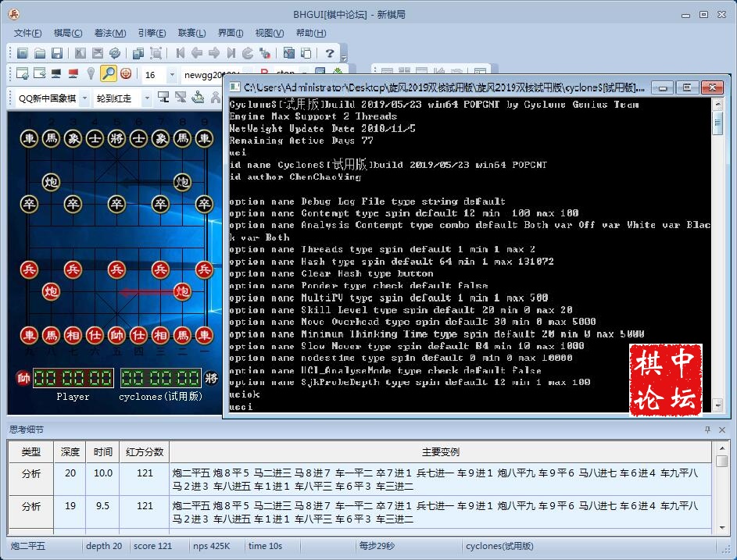Screen dimensions: 737x560
Task: Step forward one move with right arrow
Action: (214, 53)
